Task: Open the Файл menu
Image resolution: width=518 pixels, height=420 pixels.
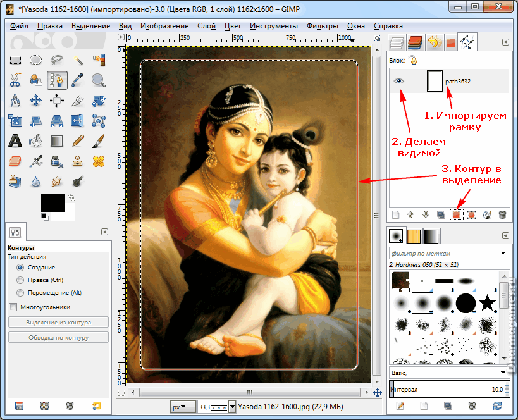Action: tap(19, 26)
